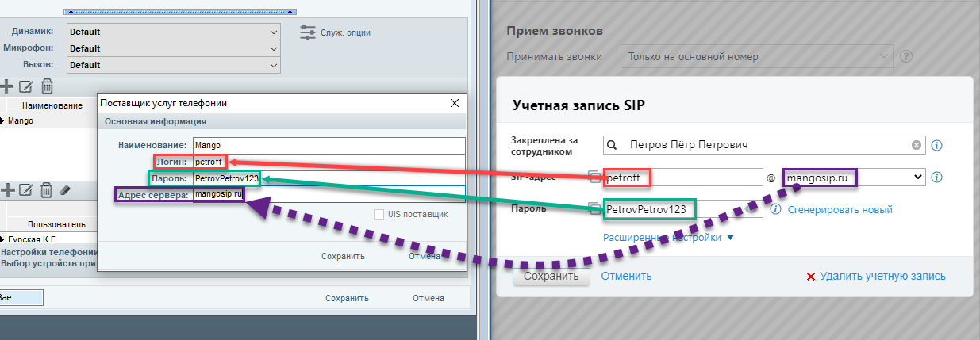Click Отменить link in SIP account panel

[x=626, y=276]
